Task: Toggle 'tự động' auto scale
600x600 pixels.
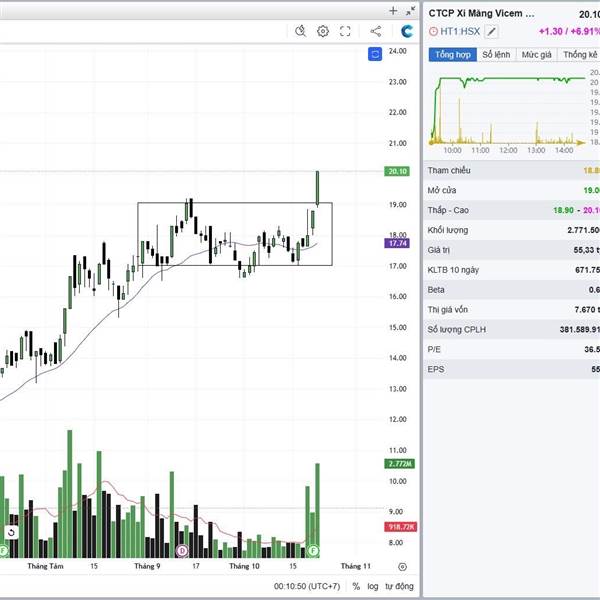Action: 397,586
